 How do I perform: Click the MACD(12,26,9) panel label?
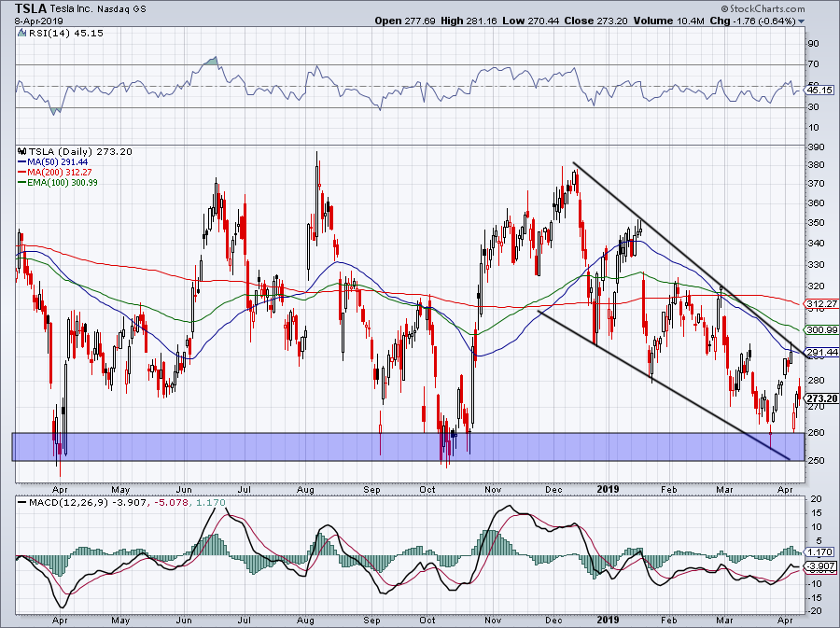(x=69, y=502)
